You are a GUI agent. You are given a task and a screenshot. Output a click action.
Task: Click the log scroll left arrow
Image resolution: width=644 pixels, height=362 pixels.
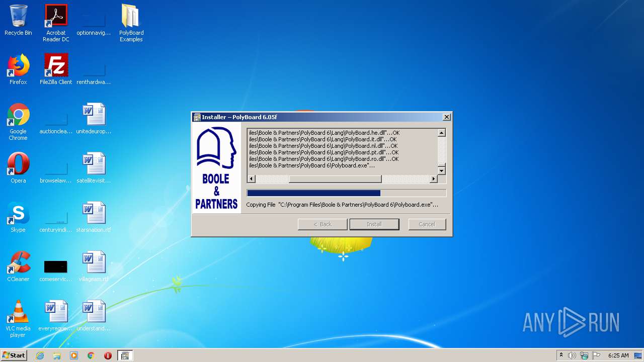click(x=252, y=179)
